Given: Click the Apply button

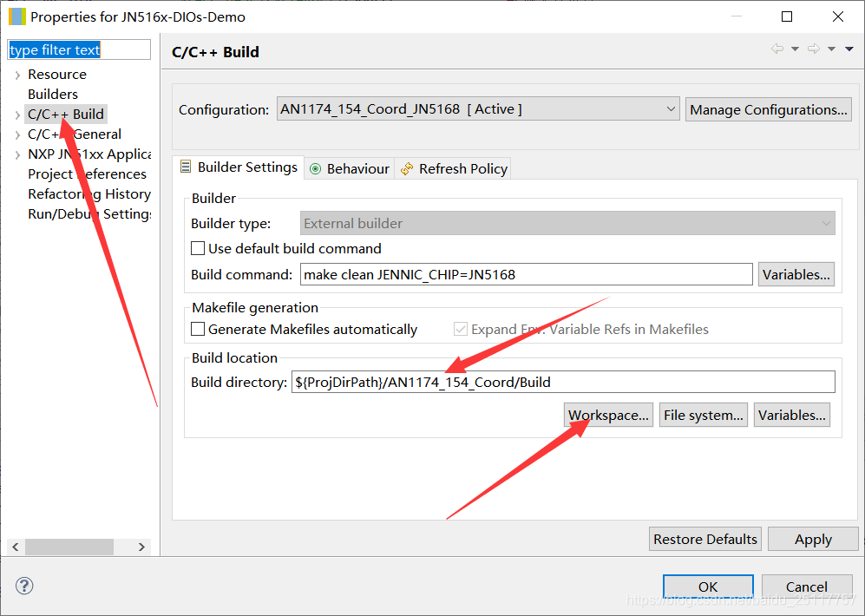Looking at the screenshot, I should [813, 539].
